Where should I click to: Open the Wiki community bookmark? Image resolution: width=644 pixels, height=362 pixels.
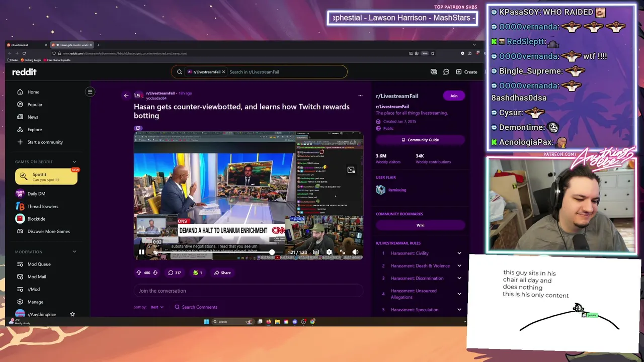[x=420, y=225]
